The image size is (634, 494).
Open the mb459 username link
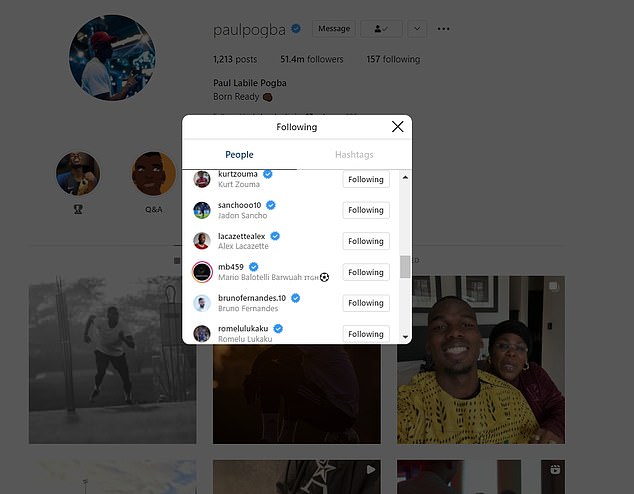231,267
